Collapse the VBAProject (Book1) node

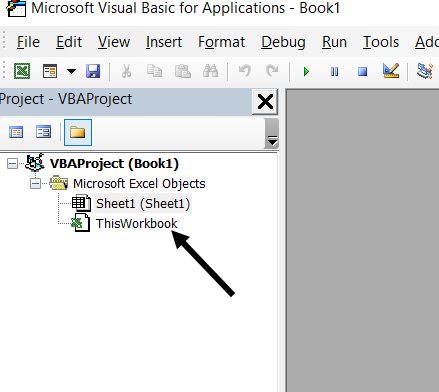point(12,164)
